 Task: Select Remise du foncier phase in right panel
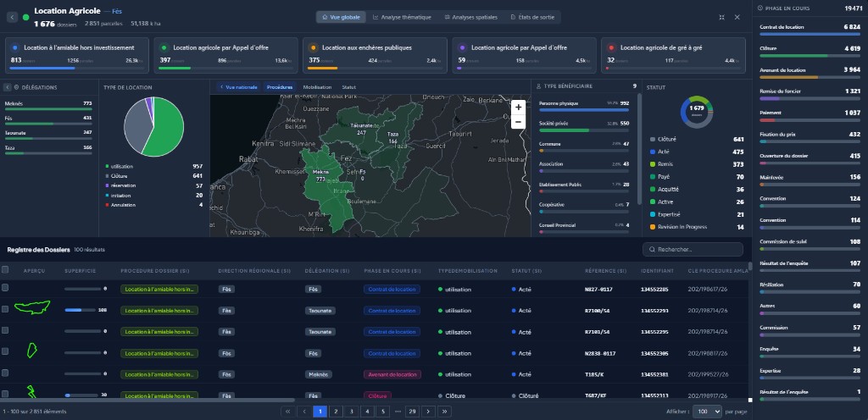[810, 93]
